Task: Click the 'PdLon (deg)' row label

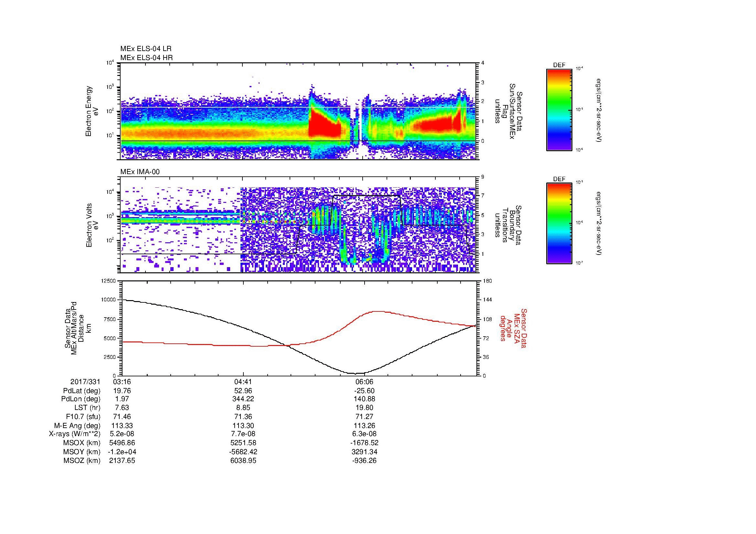Action: tap(81, 399)
